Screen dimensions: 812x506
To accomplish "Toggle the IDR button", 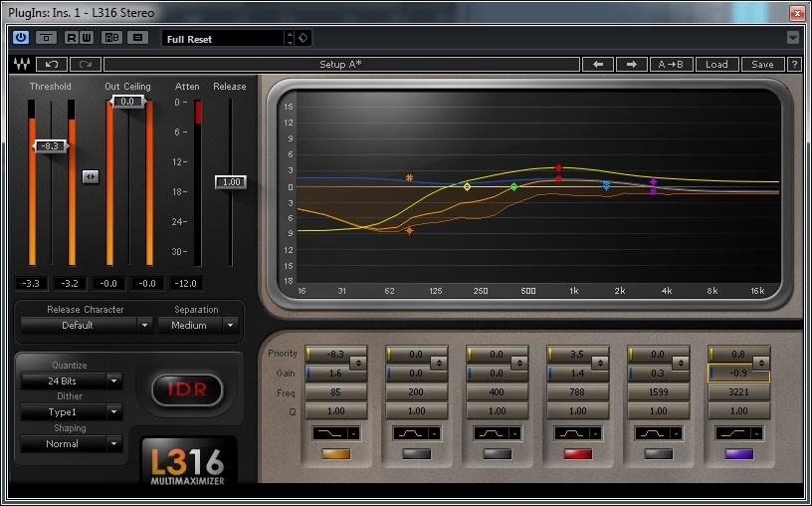I will point(187,389).
